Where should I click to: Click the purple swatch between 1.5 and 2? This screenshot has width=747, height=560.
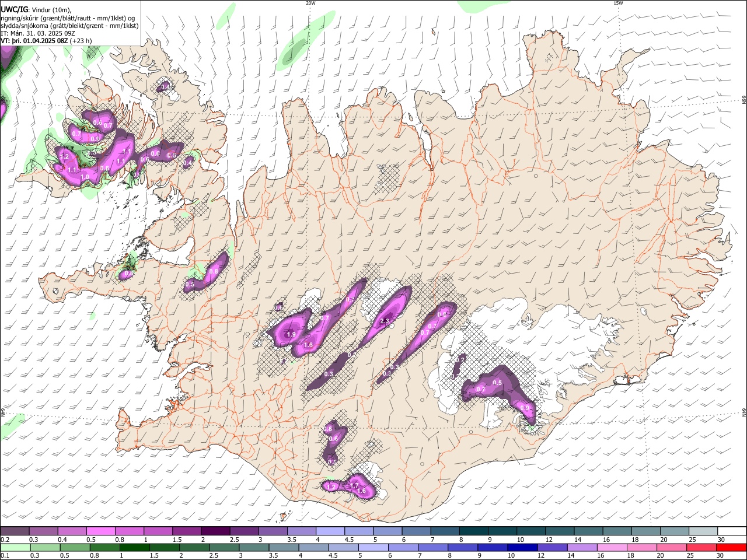pos(186,531)
